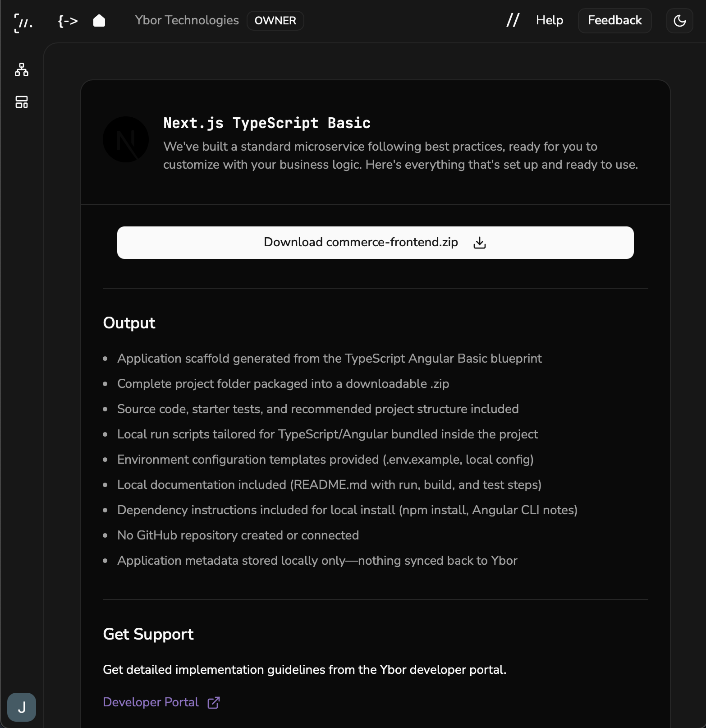Viewport: 706px width, 728px height.
Task: Click the external-link icon beside Developer Portal
Action: point(213,702)
